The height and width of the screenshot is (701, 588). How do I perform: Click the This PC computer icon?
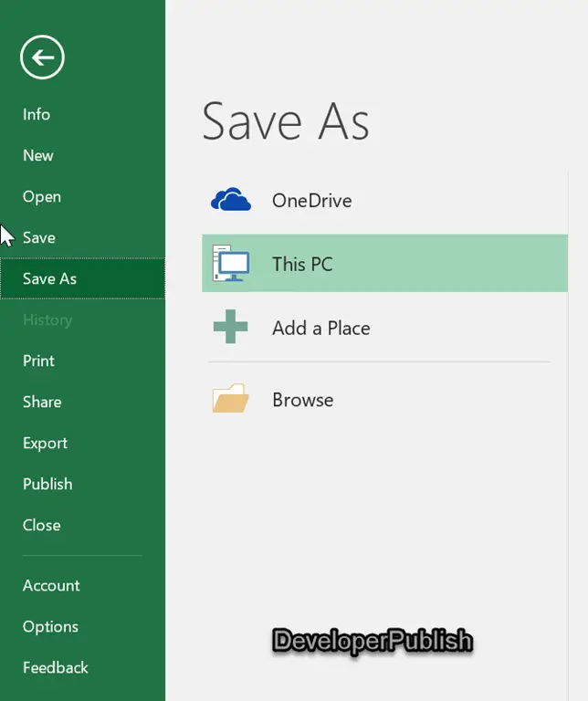231,263
